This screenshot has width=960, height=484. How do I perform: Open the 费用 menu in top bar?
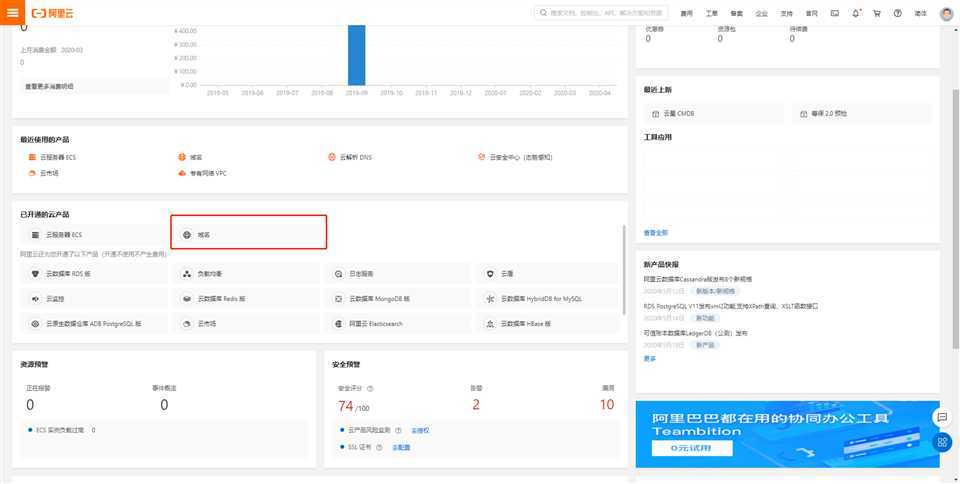pos(686,13)
